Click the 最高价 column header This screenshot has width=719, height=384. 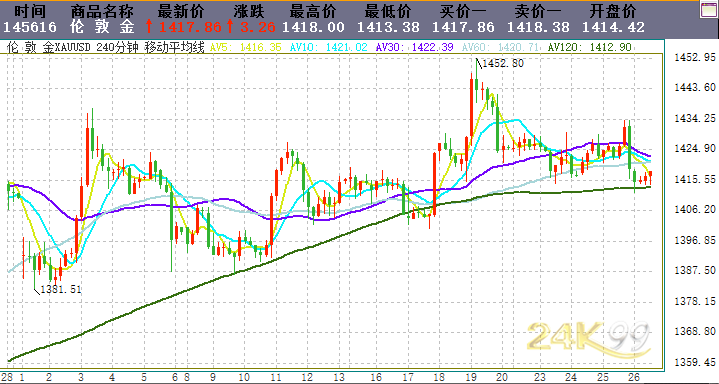(313, 10)
